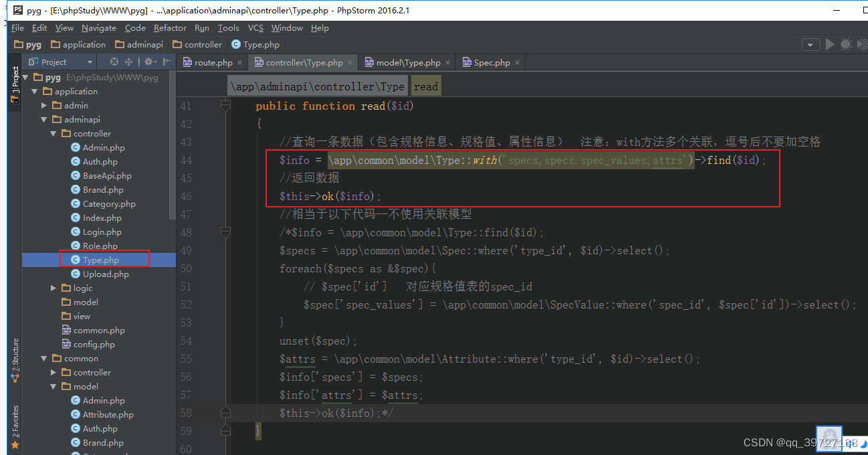Open the Navigate menu
868x455 pixels.
pos(99,27)
